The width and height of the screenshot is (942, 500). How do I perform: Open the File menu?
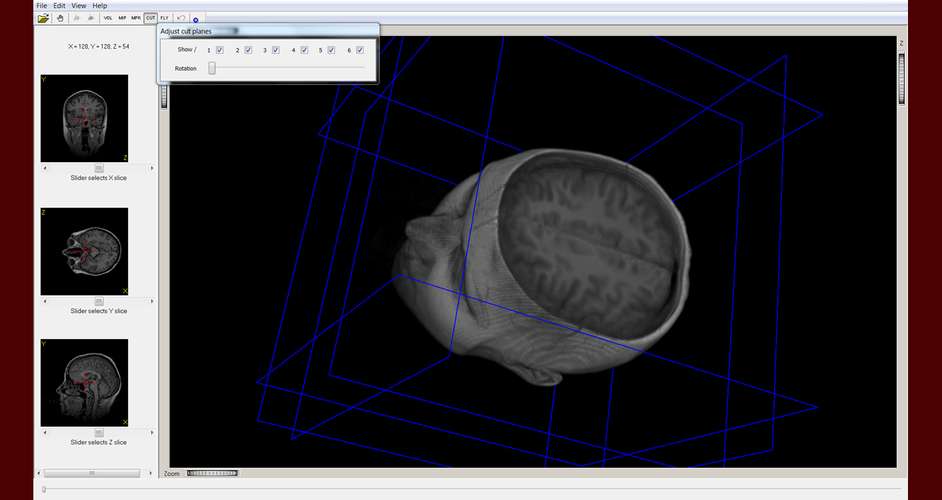[x=41, y=5]
